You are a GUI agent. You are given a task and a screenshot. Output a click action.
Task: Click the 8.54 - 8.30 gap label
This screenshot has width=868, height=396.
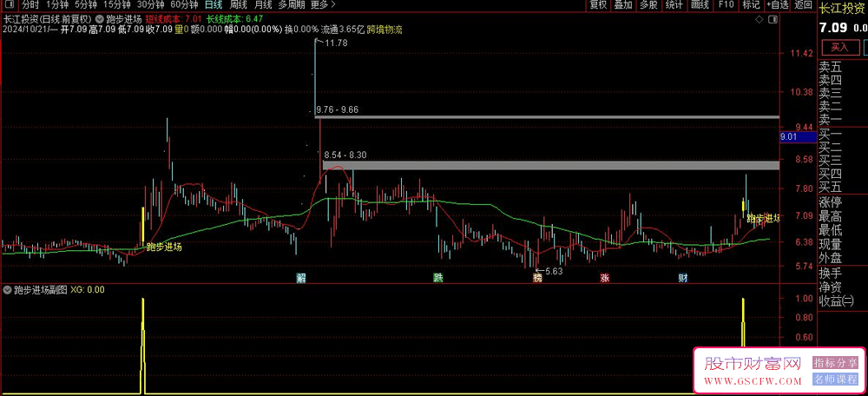(x=346, y=155)
